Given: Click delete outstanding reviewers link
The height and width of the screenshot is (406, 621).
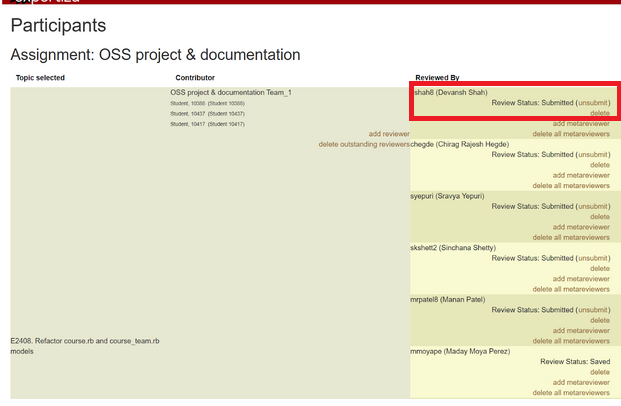Looking at the screenshot, I should [x=364, y=144].
